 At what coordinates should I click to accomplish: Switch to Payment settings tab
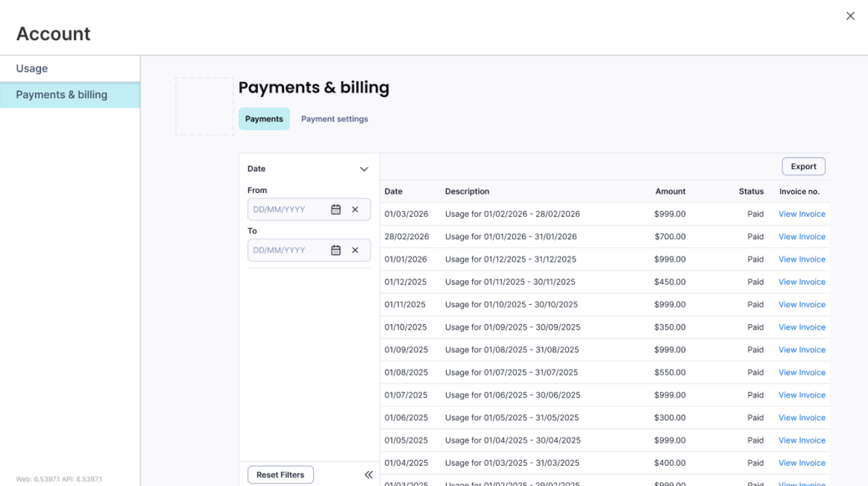[334, 119]
